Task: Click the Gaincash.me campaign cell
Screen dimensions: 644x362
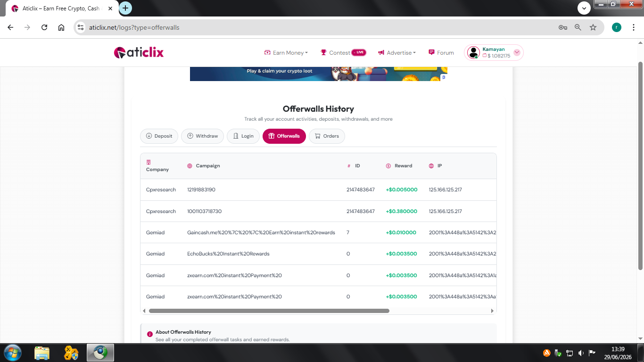Action: (x=261, y=233)
